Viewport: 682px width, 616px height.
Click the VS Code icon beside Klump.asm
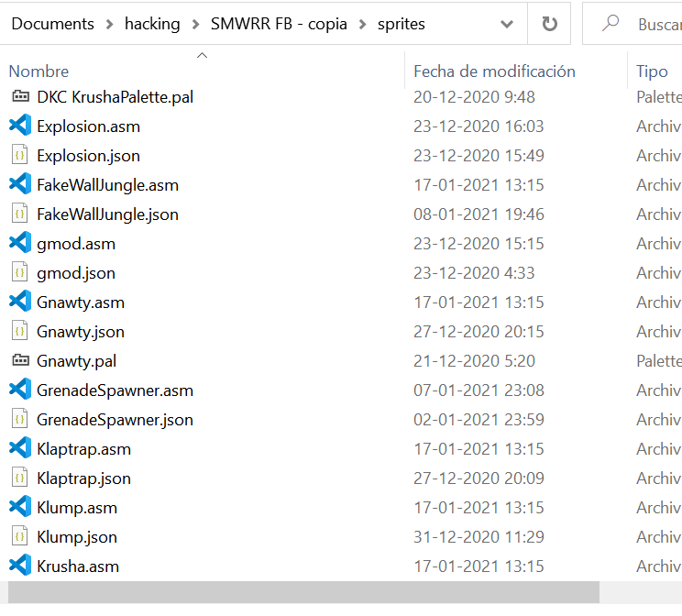click(x=20, y=507)
